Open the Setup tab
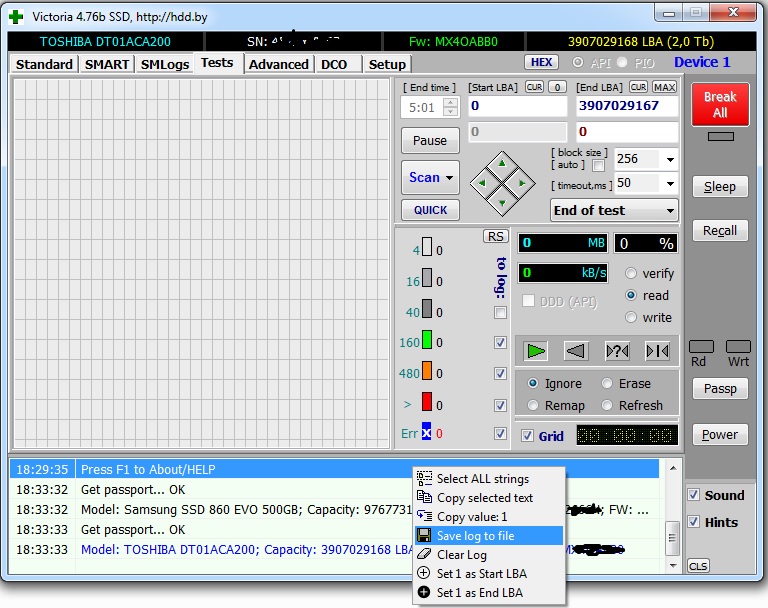This screenshot has height=608, width=768. pyautogui.click(x=387, y=65)
